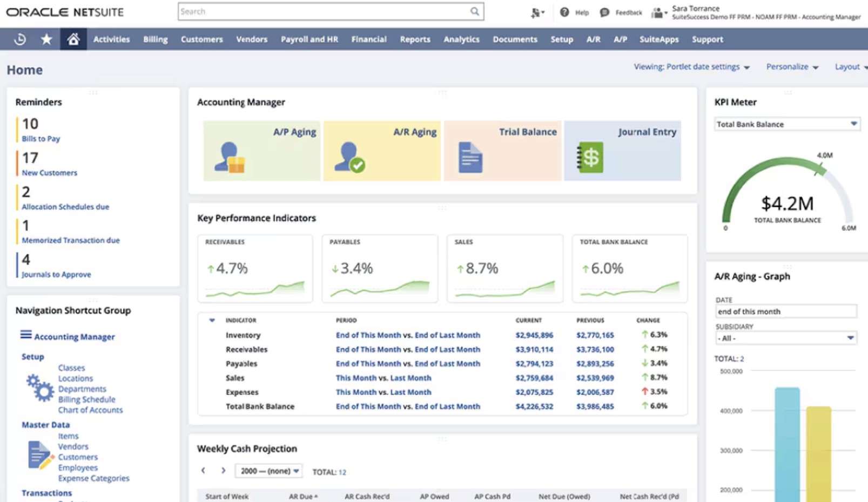Open Allocation Schedules due reminder
The height and width of the screenshot is (502, 868).
tap(65, 207)
